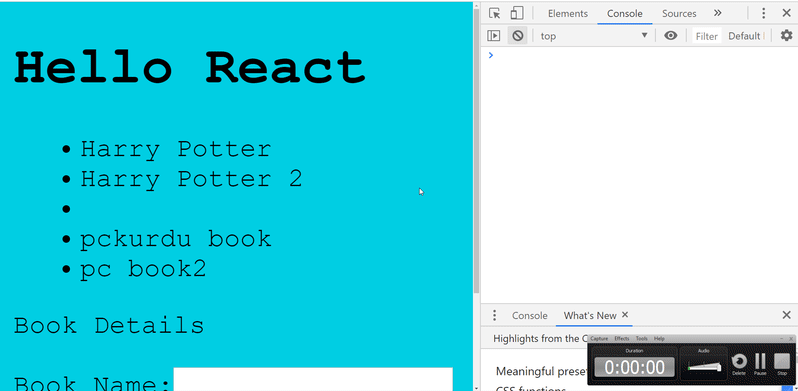
Task: Open console settings gear icon
Action: pos(786,36)
